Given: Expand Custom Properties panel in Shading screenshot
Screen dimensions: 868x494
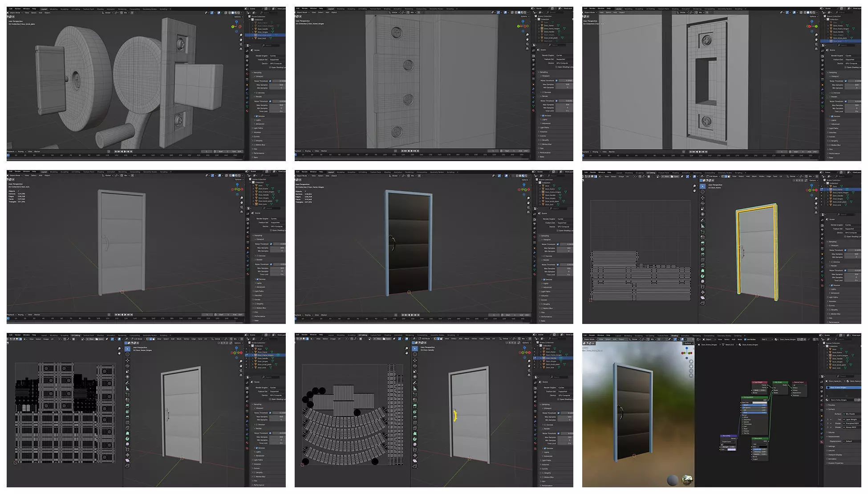Looking at the screenshot, I should point(836,463).
